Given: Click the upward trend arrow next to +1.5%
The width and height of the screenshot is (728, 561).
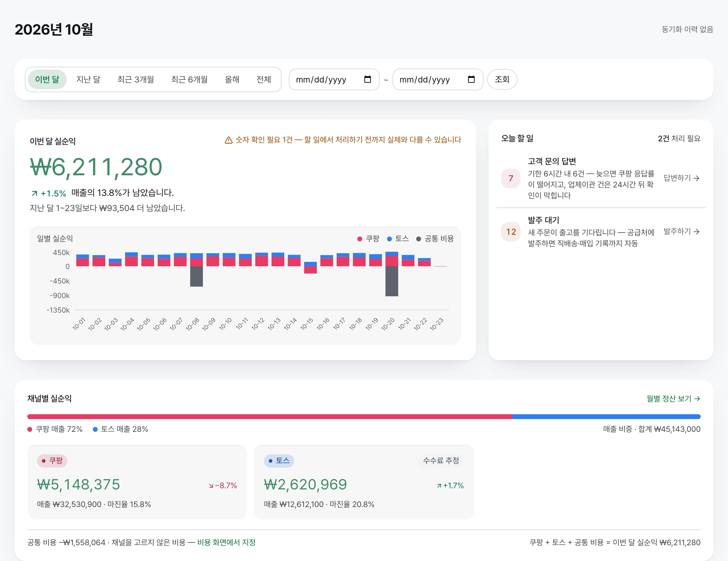Looking at the screenshot, I should pos(34,193).
